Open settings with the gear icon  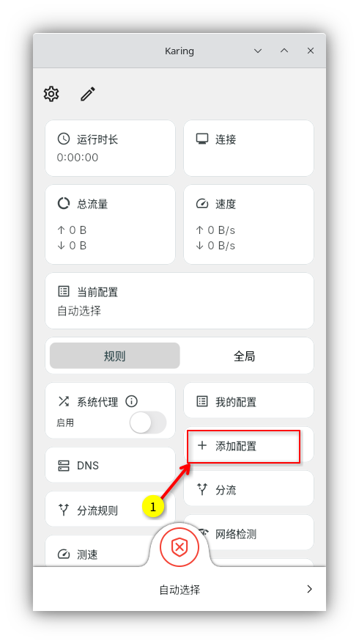(51, 94)
